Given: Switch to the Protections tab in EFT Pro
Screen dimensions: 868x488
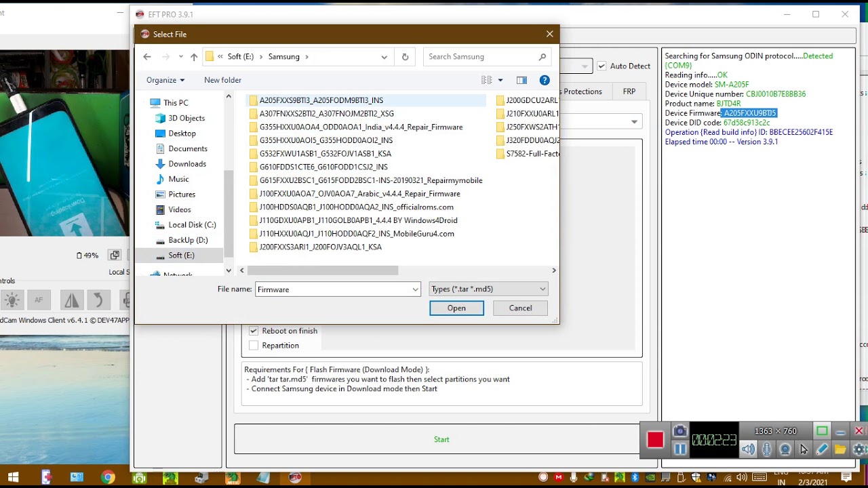Looking at the screenshot, I should click(x=582, y=91).
